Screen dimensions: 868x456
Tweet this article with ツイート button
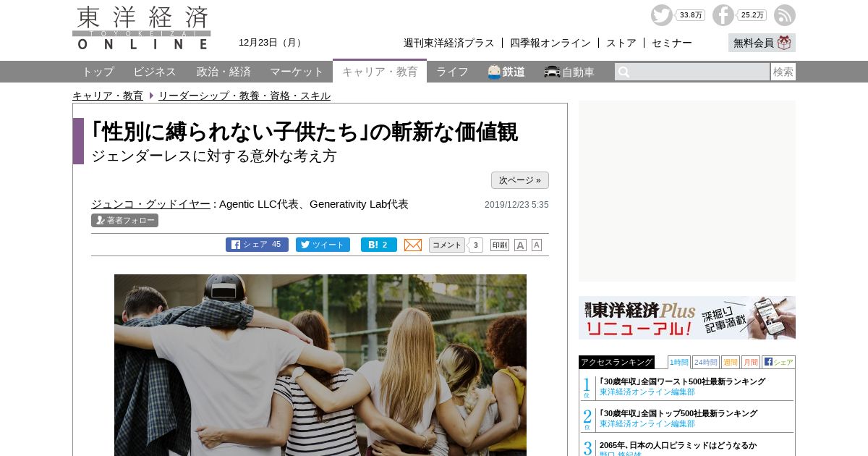click(323, 245)
